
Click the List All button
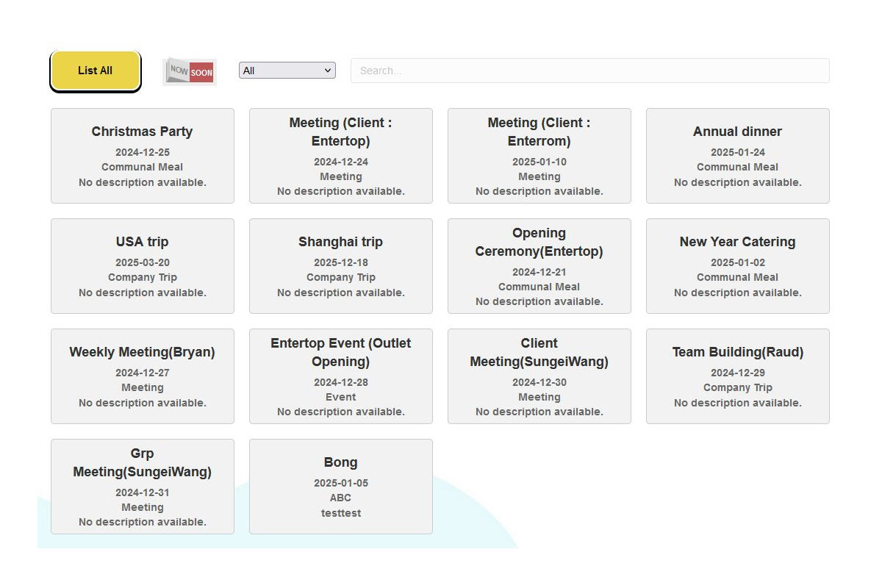95,71
